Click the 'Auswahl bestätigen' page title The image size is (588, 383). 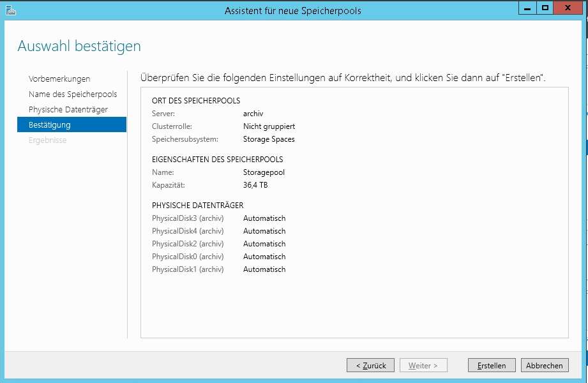click(x=79, y=46)
